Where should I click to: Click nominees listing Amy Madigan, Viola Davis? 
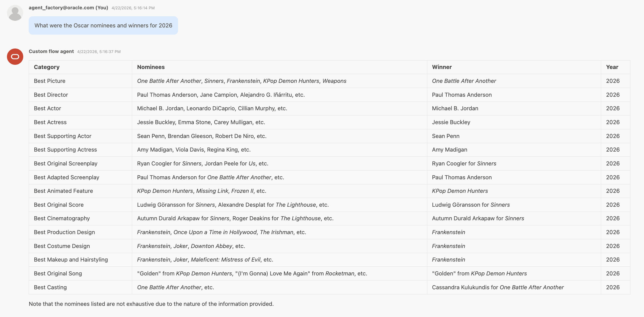(279, 150)
